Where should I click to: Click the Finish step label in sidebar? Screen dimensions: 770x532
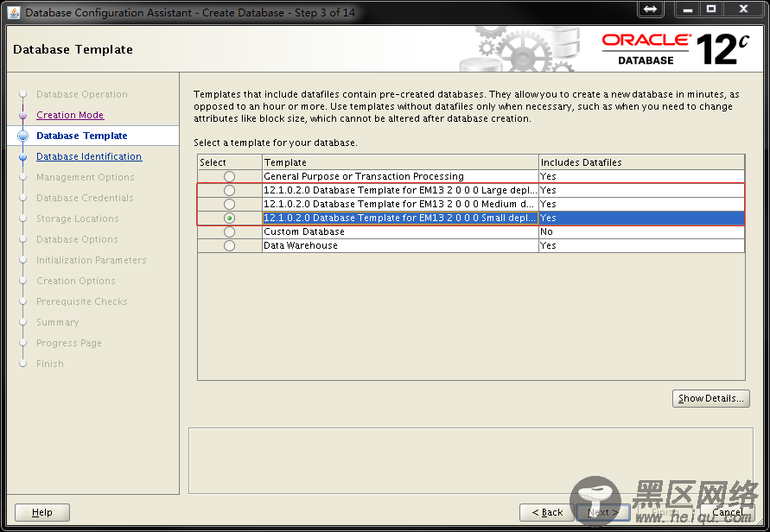click(x=50, y=364)
